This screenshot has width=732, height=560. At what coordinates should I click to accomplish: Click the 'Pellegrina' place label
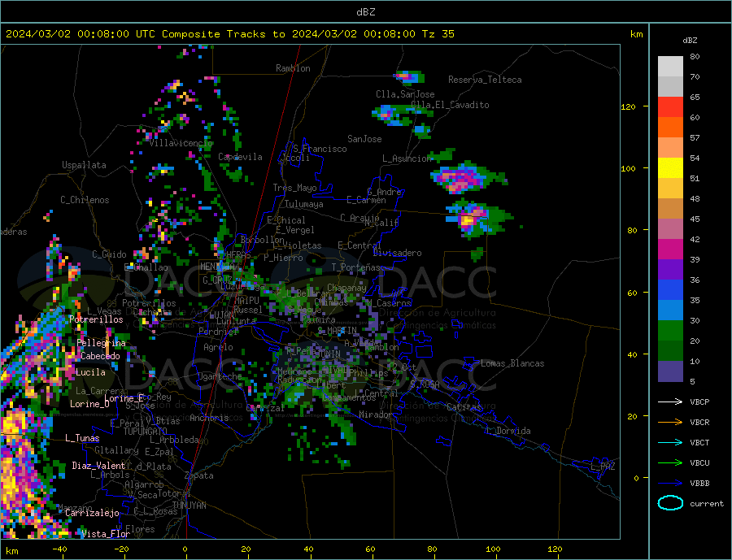[x=102, y=343]
